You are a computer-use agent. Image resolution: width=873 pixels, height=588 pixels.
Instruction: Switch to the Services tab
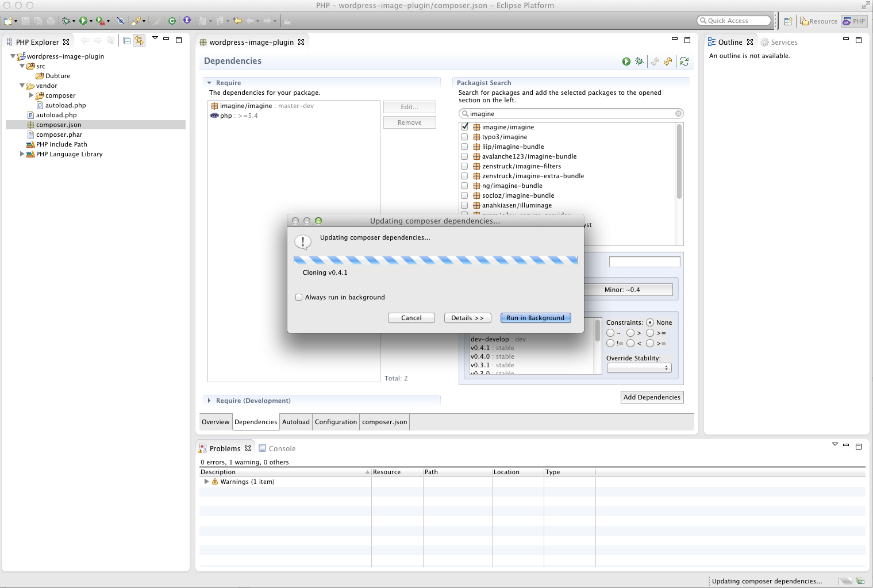point(779,42)
